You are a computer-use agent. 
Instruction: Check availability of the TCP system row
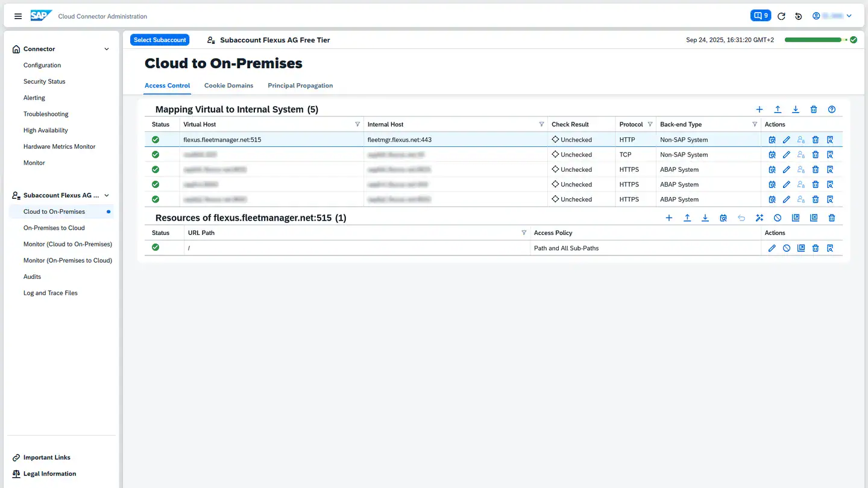click(x=772, y=155)
